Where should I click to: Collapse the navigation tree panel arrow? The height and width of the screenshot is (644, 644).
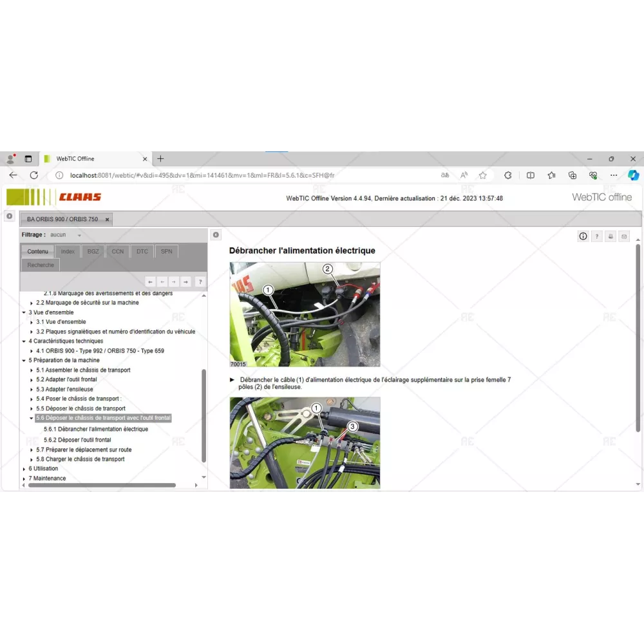point(216,235)
